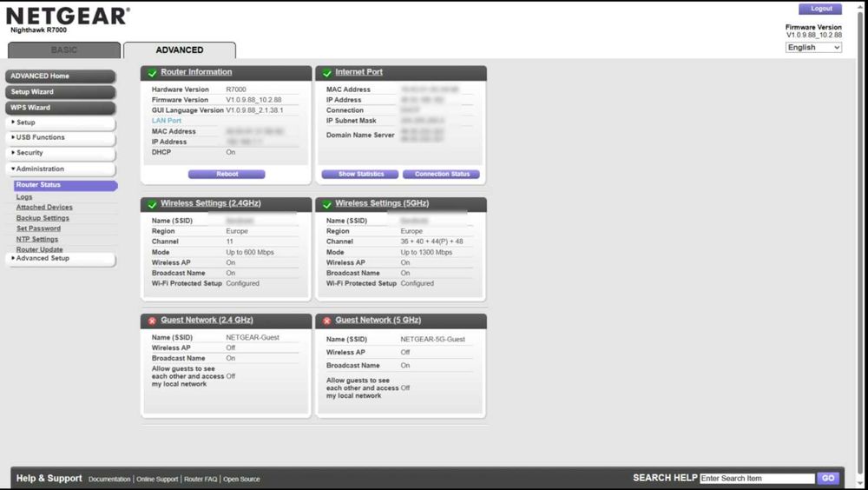Open Open Source link
This screenshot has width=868, height=490.
pyautogui.click(x=241, y=479)
